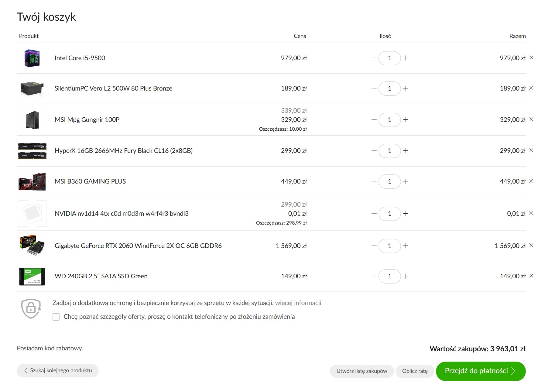Remove HyperX 16GB Fury Black RAM from cart

point(531,150)
